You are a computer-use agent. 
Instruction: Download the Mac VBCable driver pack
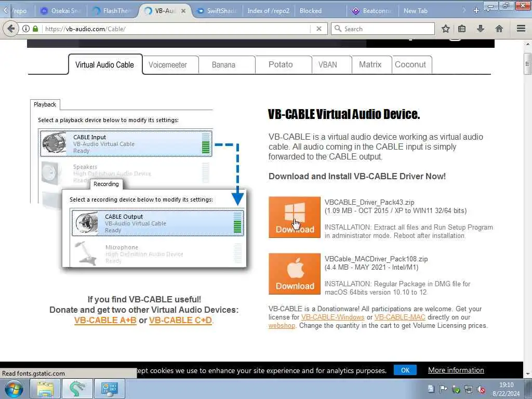point(295,274)
